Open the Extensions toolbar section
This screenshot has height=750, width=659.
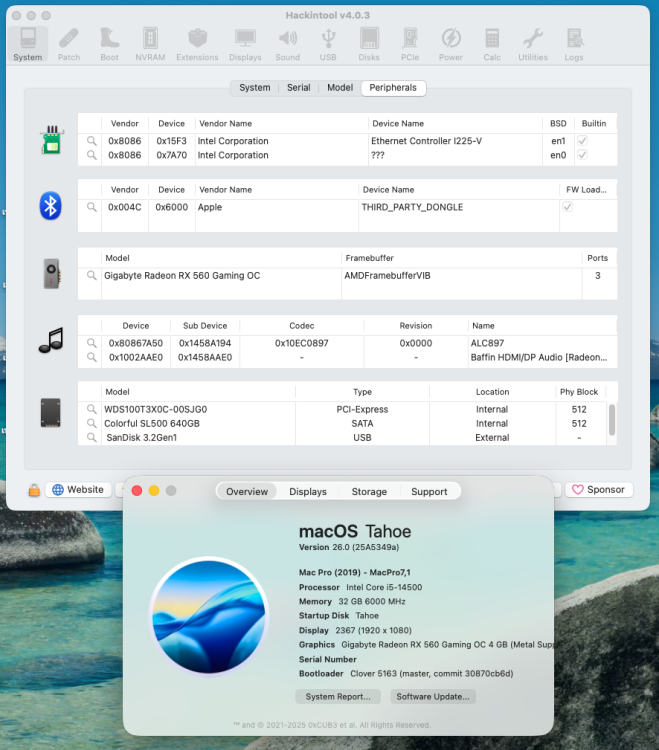(197, 44)
